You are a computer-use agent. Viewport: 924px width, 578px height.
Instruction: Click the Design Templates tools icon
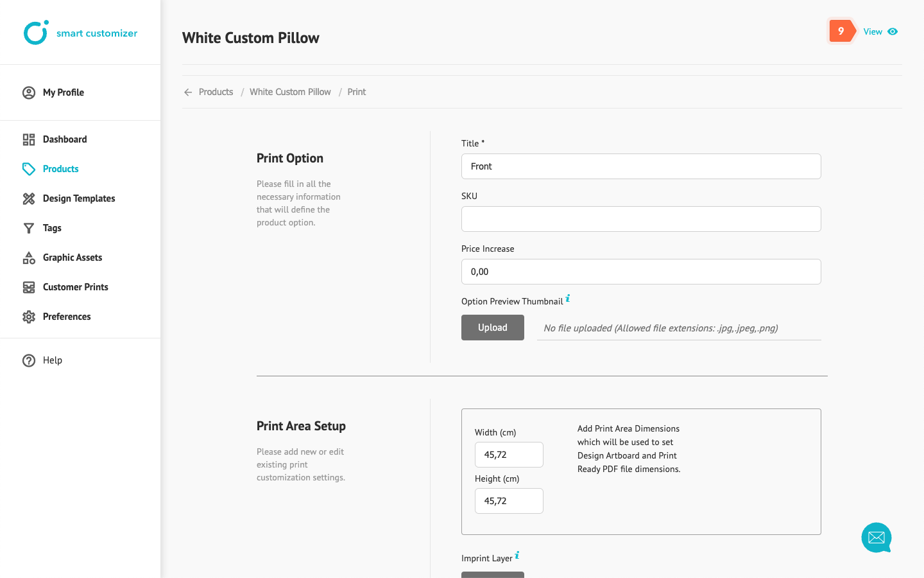29,198
